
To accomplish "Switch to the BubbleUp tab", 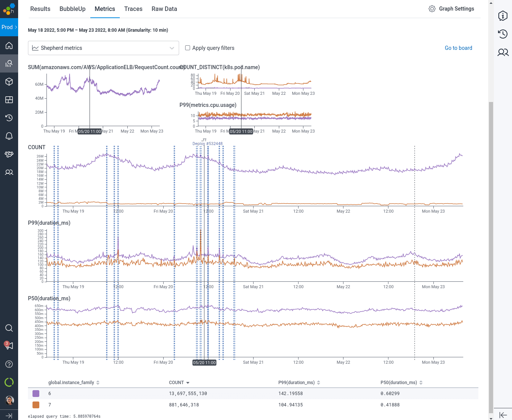I will [x=73, y=9].
